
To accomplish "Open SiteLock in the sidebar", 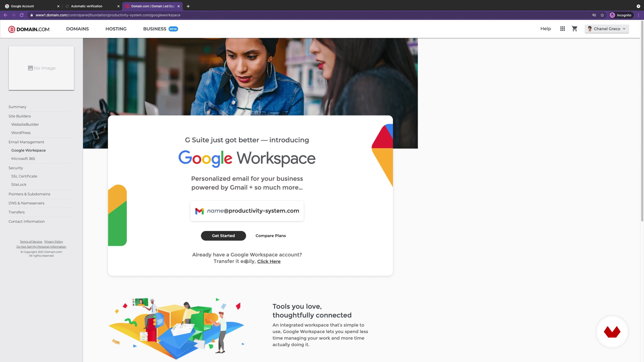I will click(19, 184).
